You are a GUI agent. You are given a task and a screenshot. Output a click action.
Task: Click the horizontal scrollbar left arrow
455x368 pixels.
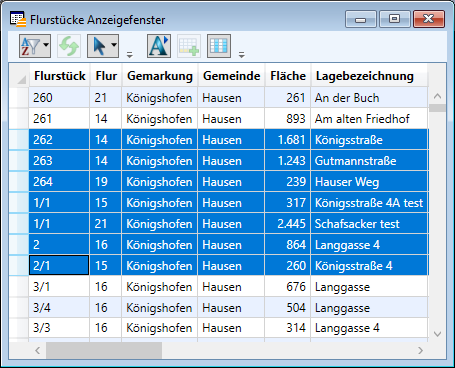pos(37,350)
